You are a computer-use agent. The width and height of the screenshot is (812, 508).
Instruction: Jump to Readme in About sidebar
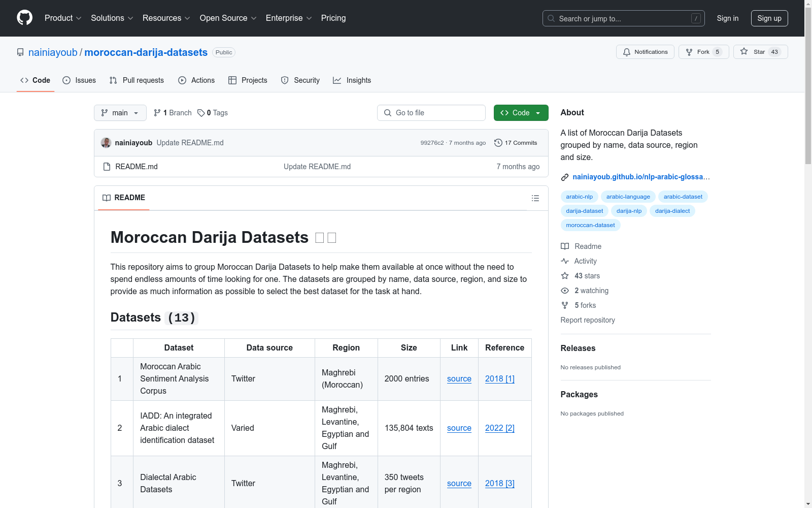(581, 246)
